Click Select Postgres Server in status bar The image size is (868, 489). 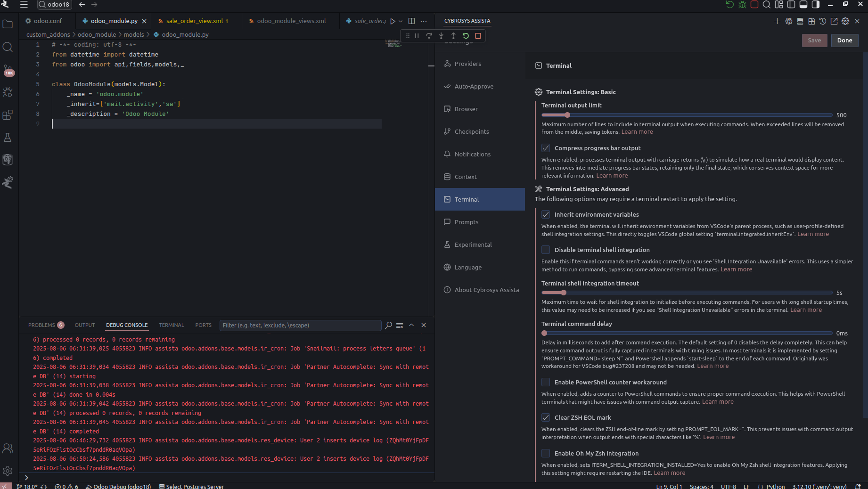(x=191, y=486)
